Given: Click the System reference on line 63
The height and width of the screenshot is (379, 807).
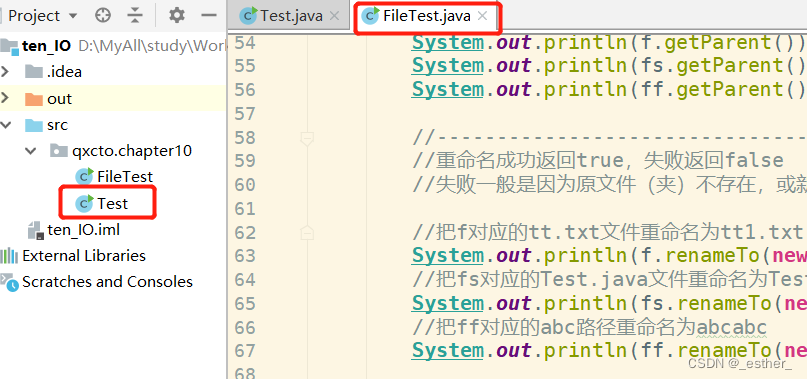Looking at the screenshot, I should point(447,256).
